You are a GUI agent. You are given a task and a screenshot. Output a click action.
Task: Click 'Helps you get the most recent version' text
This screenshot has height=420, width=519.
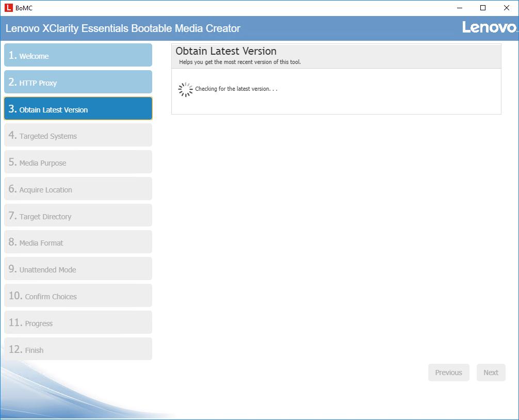pyautogui.click(x=240, y=62)
